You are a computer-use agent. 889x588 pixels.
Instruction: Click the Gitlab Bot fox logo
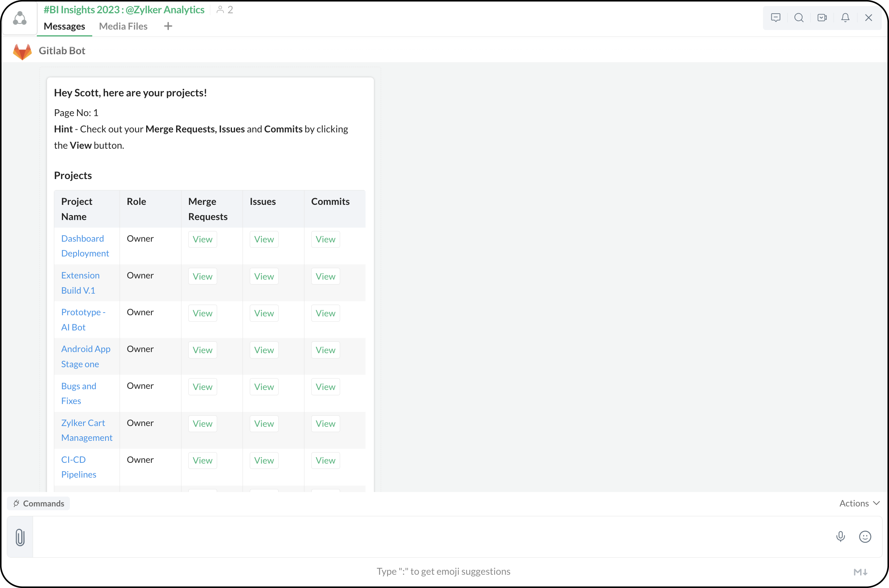coord(22,51)
